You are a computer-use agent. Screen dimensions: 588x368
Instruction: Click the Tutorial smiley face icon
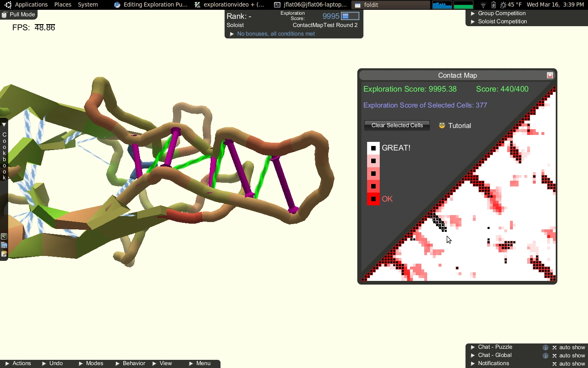point(442,126)
